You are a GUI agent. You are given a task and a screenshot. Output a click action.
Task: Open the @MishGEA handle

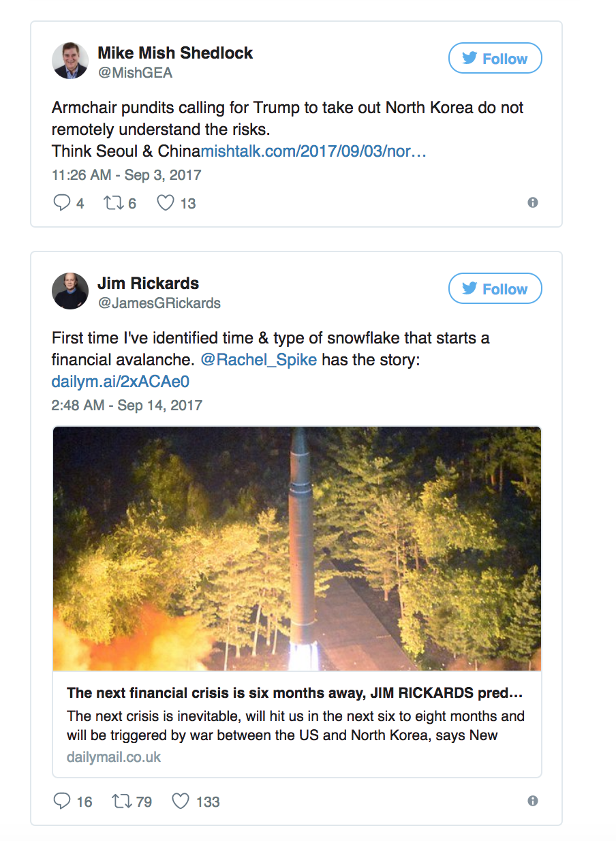pyautogui.click(x=135, y=73)
